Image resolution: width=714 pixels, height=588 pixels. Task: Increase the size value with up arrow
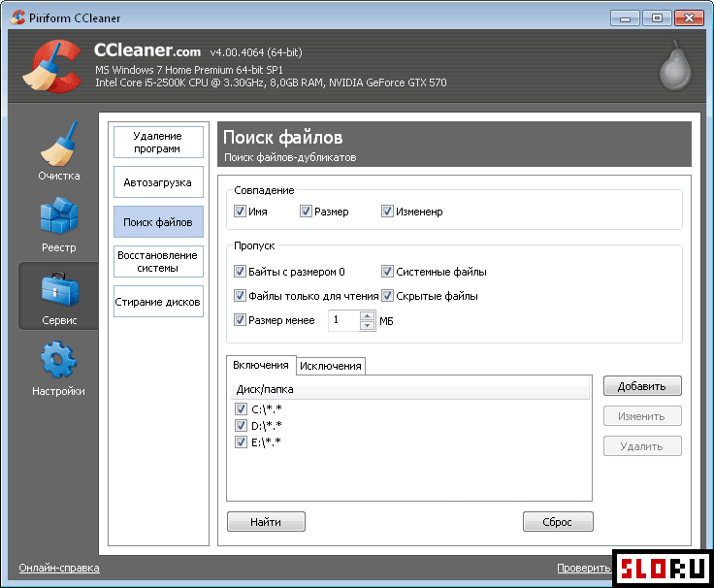367,315
